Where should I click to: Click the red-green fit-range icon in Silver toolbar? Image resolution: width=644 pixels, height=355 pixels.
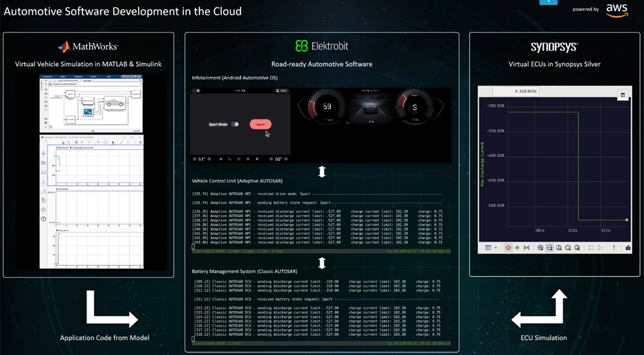coord(526,248)
